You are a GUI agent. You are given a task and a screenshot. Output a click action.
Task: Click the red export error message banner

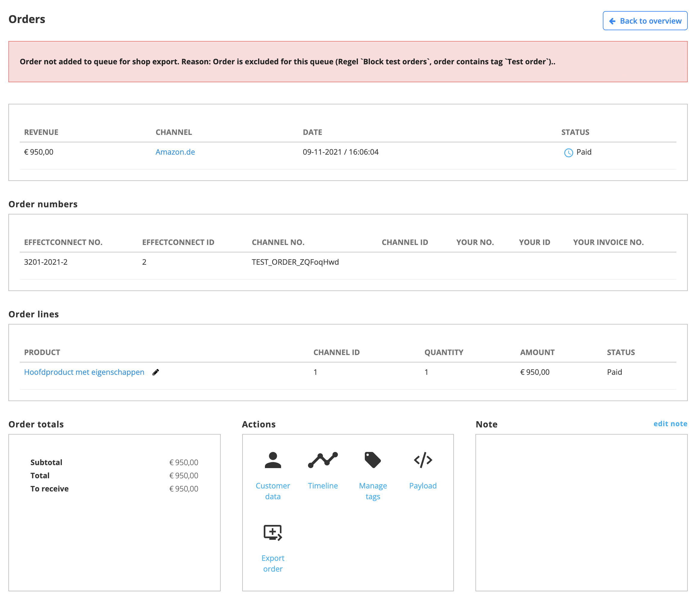pyautogui.click(x=348, y=62)
